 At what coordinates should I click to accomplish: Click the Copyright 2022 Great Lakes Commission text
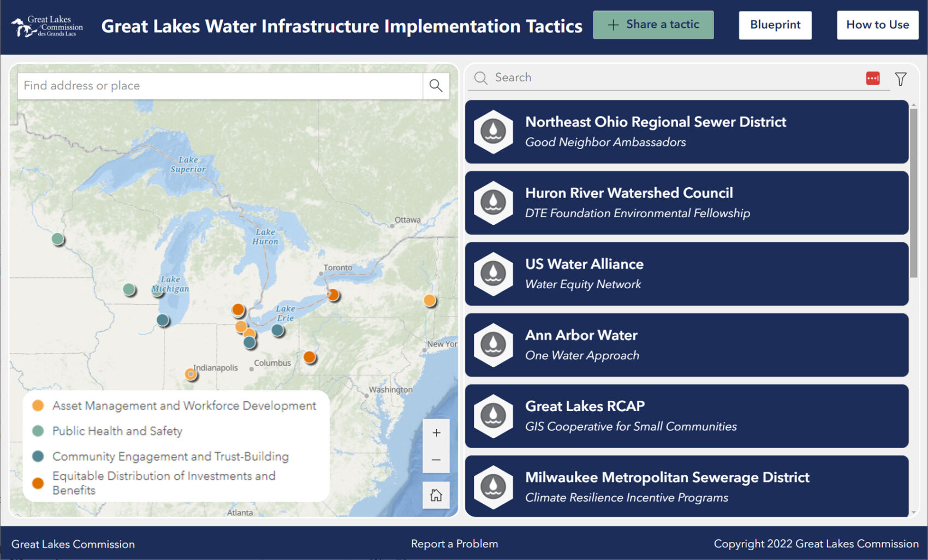816,544
